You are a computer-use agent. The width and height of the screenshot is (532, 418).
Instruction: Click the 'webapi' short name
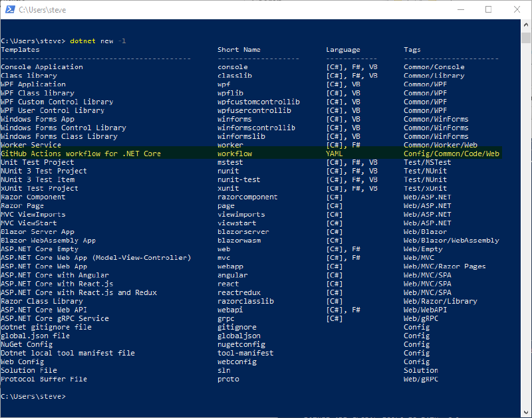pos(230,310)
